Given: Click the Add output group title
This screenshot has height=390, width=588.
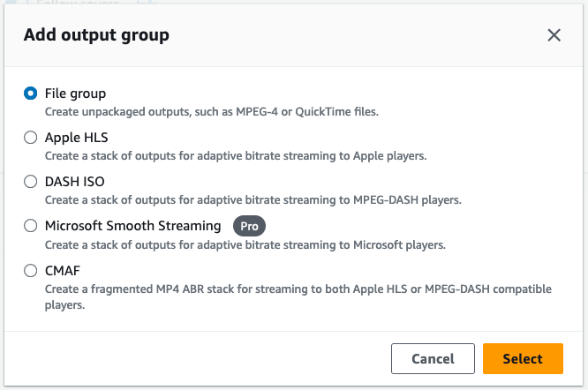Looking at the screenshot, I should click(x=96, y=35).
